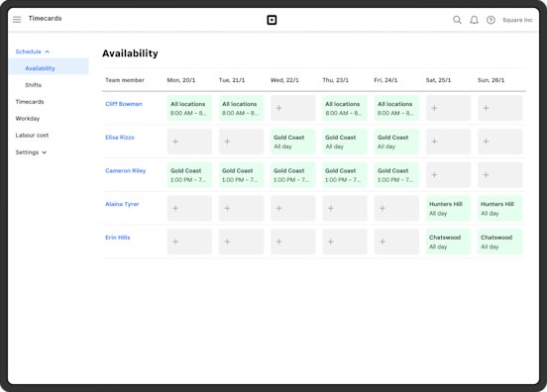This screenshot has width=547, height=392.
Task: Open Workday in the sidebar
Action: coord(28,119)
